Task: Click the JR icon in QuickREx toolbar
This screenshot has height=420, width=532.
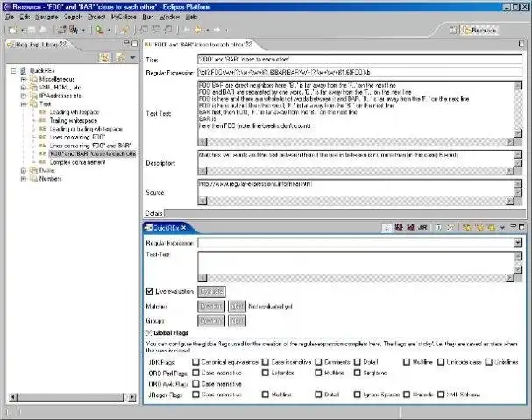Action: coord(422,227)
